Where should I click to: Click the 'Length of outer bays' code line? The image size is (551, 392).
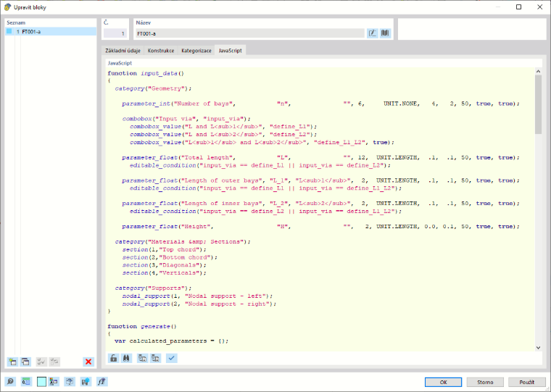pyautogui.click(x=320, y=180)
